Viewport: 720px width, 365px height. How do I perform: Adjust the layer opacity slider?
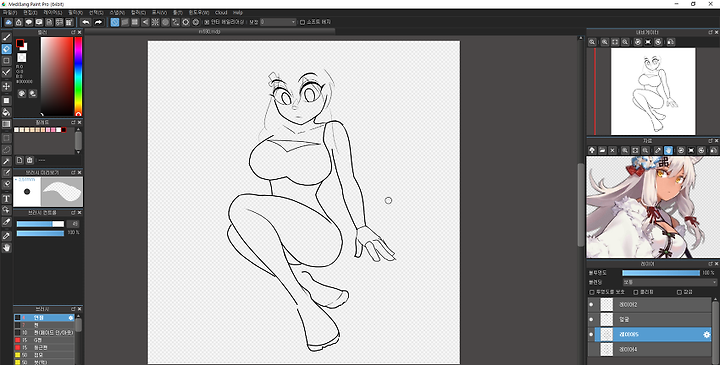661,273
